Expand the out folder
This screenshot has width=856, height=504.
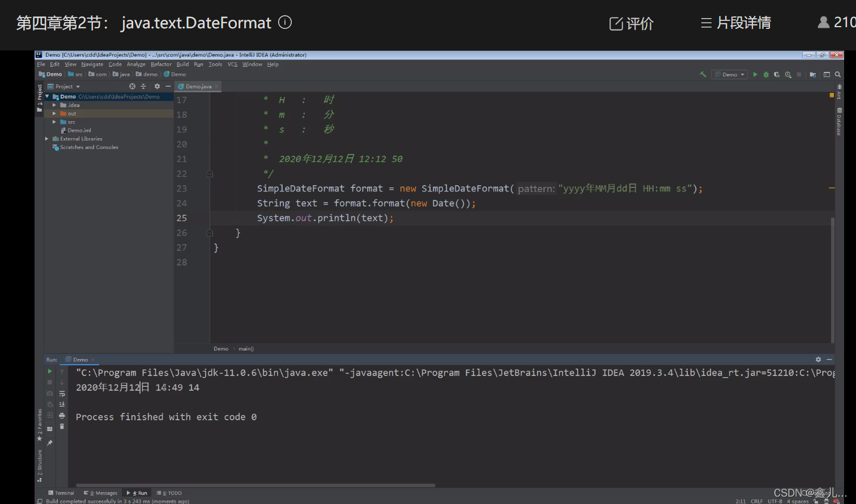point(54,114)
